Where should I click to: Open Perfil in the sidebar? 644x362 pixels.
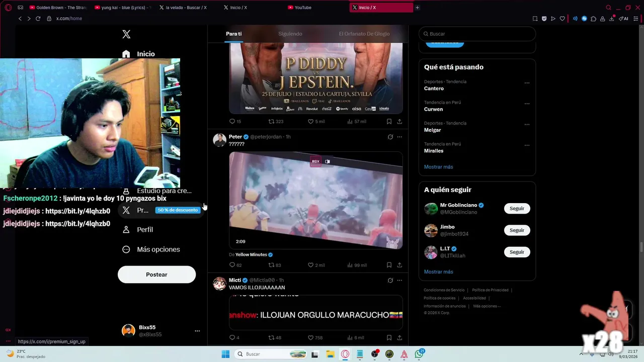click(x=138, y=229)
